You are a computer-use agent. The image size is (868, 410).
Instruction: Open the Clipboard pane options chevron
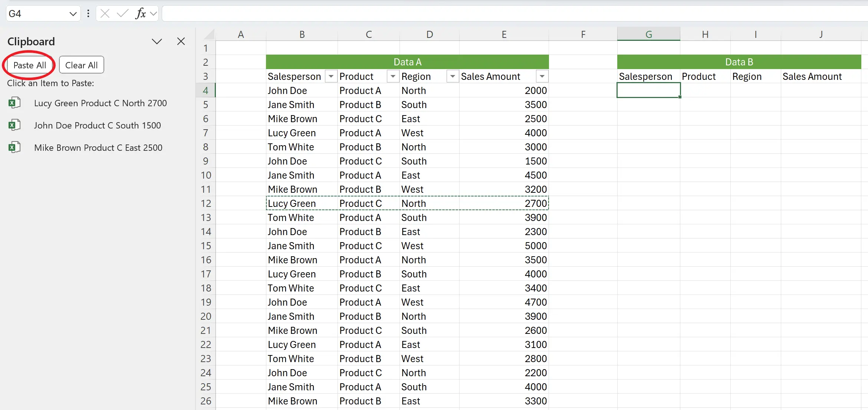157,41
